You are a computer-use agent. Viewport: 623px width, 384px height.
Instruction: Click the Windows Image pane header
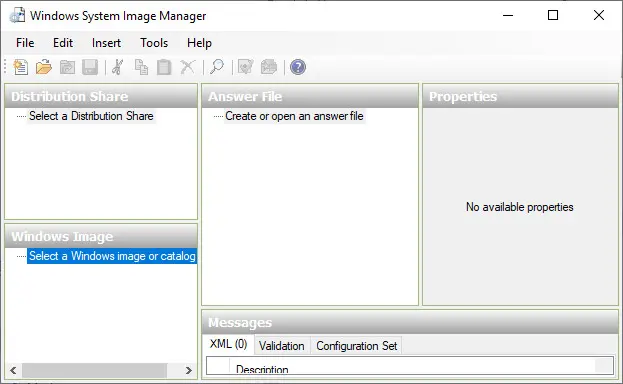click(x=101, y=236)
